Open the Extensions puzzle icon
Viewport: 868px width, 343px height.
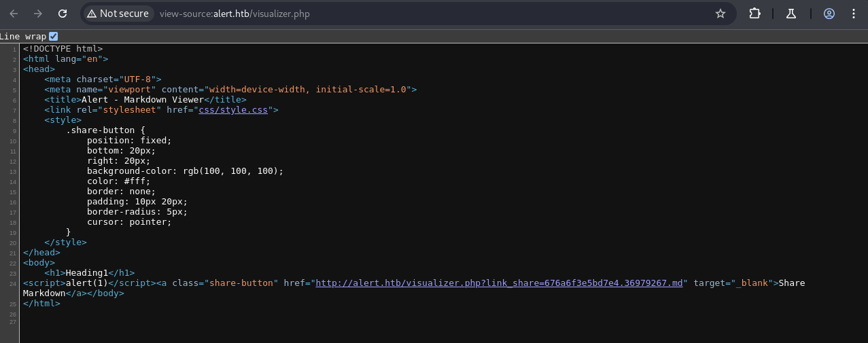pyautogui.click(x=754, y=14)
